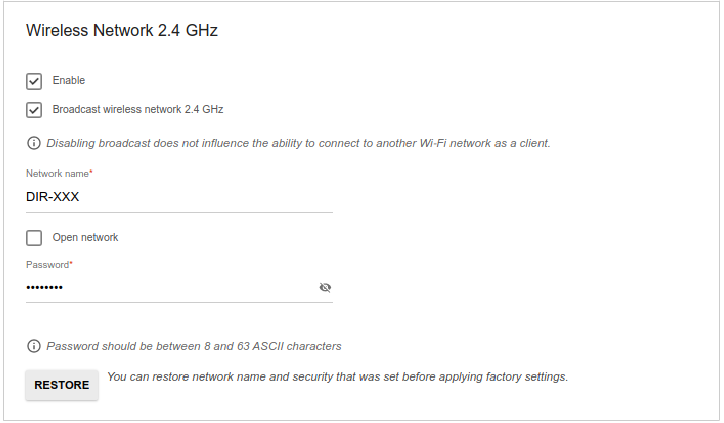Click the Password field label
724x423 pixels.
(48, 265)
